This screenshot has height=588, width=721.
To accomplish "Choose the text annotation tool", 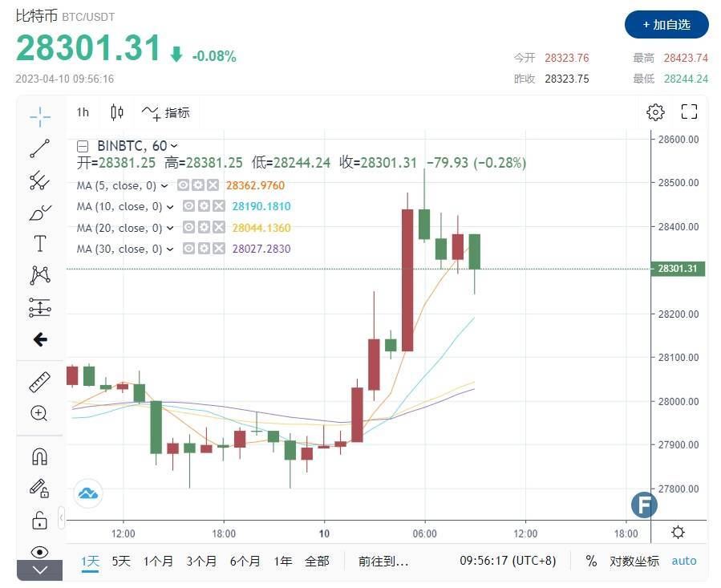I will tap(39, 244).
